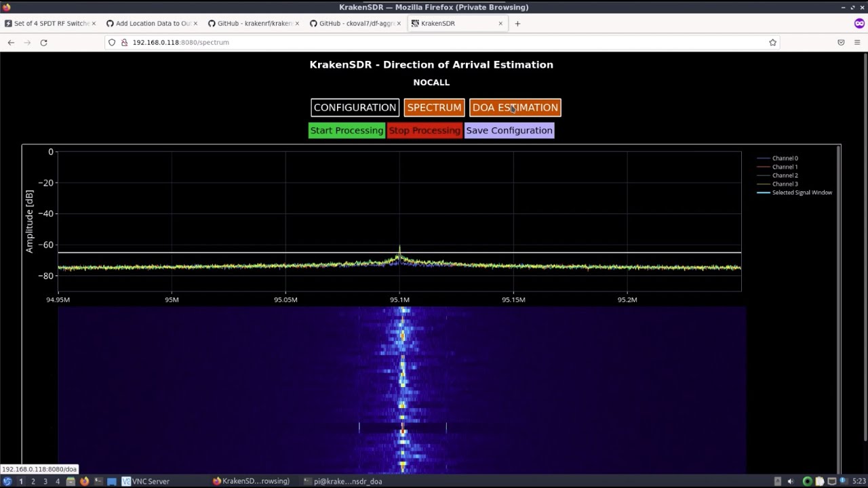
Task: Toggle Channel 2 trace in legend
Action: pos(785,176)
